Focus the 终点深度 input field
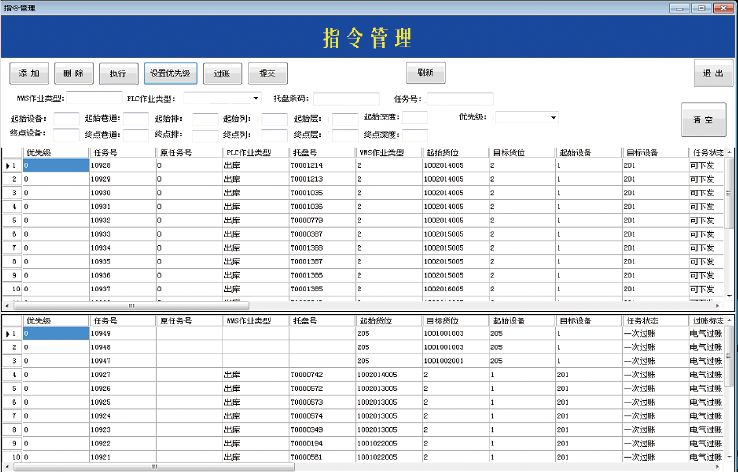This screenshot has width=738, height=473. pyautogui.click(x=415, y=135)
